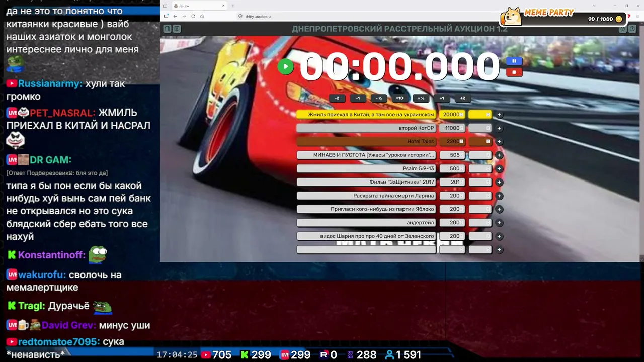Image resolution: width=644 pixels, height=362 pixels.
Task: Click the username wakurofu in chat
Action: coord(42,275)
